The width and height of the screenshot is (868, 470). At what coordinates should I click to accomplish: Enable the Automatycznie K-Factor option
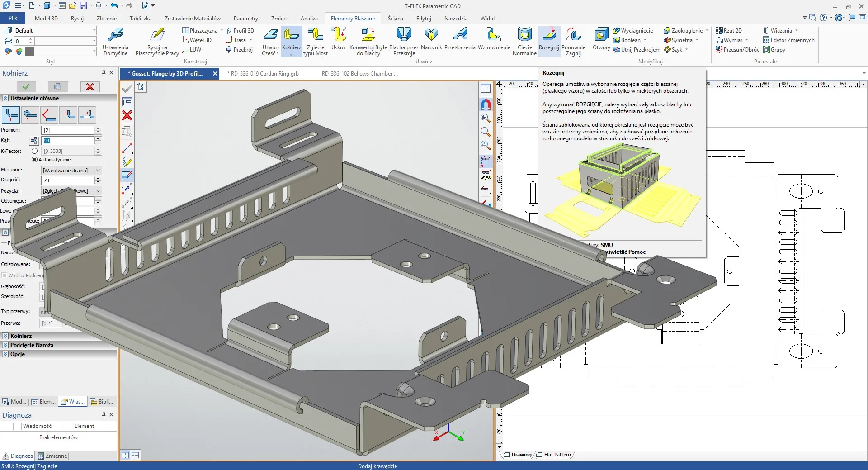click(35, 159)
